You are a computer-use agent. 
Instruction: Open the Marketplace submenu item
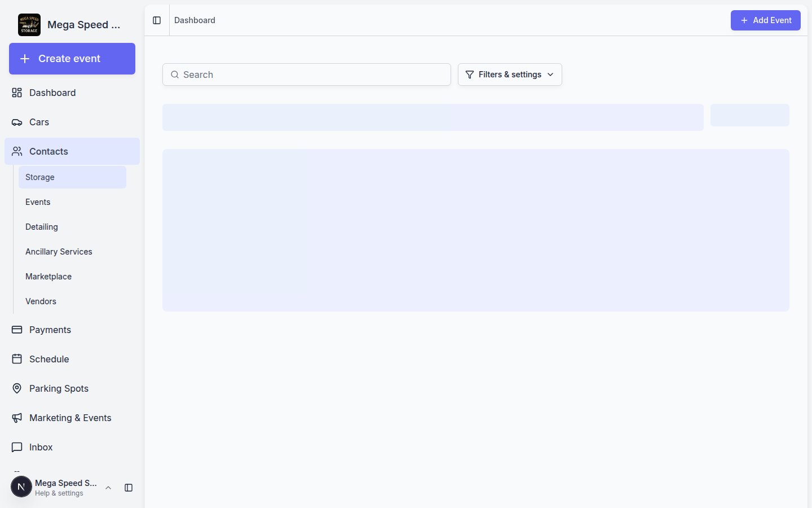coord(72,277)
